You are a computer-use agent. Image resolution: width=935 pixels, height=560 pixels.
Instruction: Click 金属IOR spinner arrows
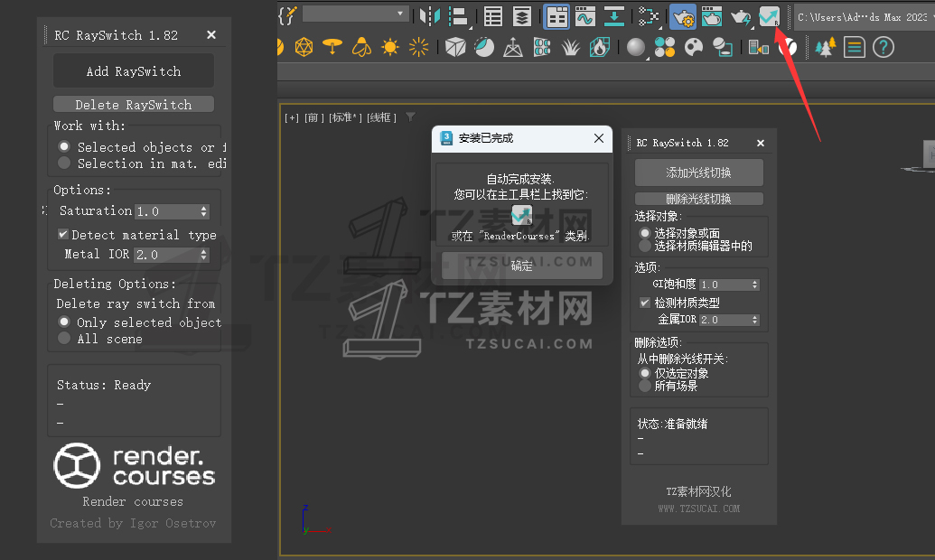coord(755,320)
